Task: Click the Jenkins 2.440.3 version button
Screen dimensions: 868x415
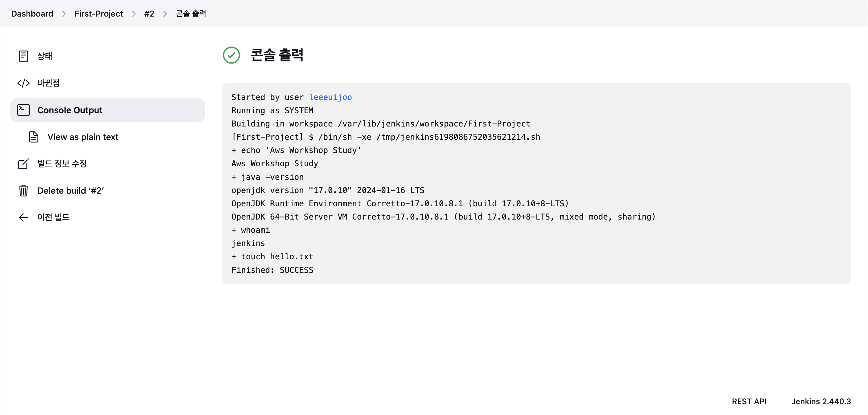Action: (821, 401)
